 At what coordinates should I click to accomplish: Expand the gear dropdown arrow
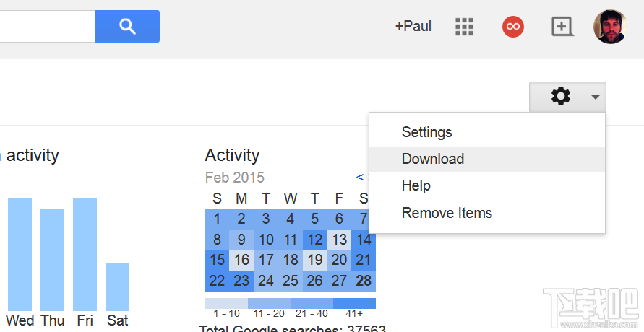[596, 97]
